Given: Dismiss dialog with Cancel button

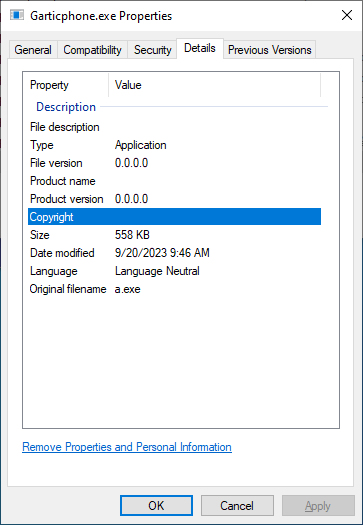Looking at the screenshot, I should pos(237,506).
